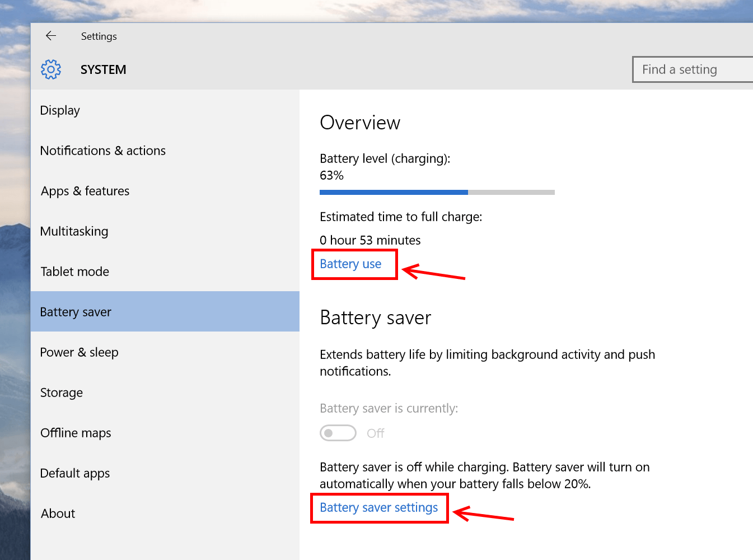Select Tablet mode in the sidebar

coord(165,272)
